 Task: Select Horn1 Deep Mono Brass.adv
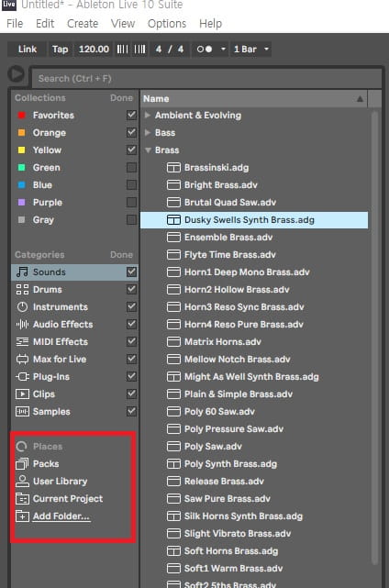pos(254,272)
